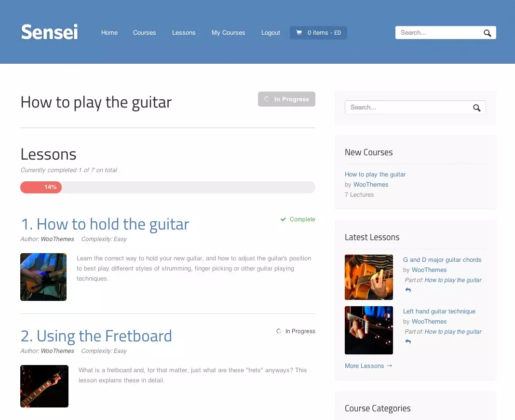Click the Logout navigation link
Image resolution: width=515 pixels, height=420 pixels.
tap(271, 33)
